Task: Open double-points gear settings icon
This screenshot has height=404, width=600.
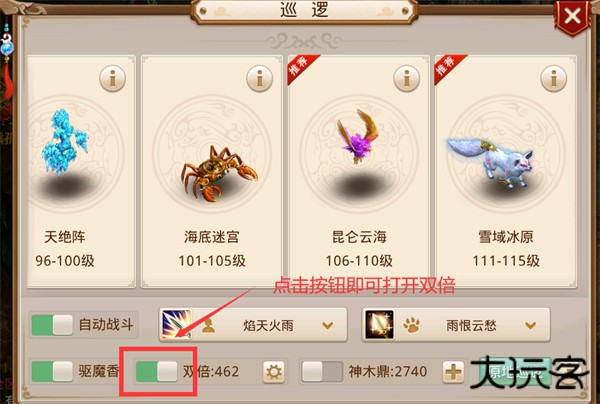Action: [x=274, y=372]
